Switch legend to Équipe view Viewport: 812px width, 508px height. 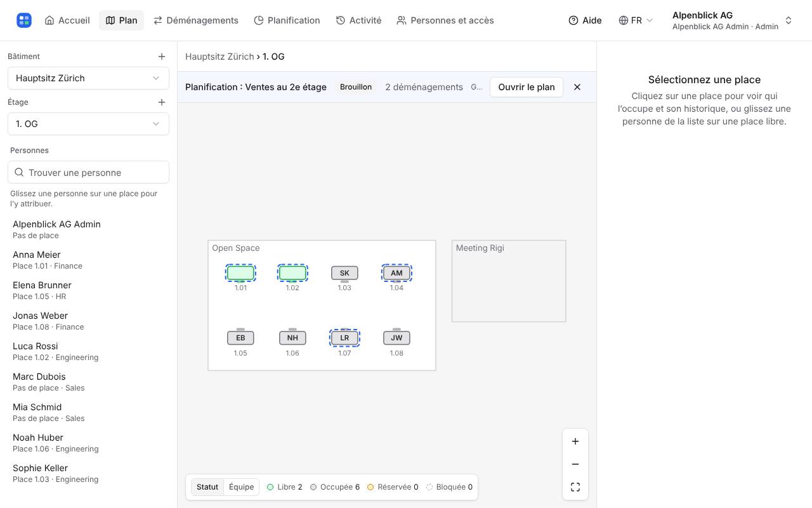point(241,487)
